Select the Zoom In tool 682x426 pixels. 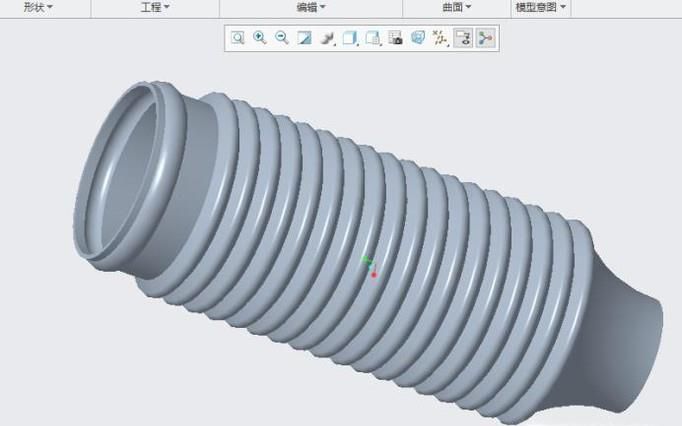pos(260,38)
